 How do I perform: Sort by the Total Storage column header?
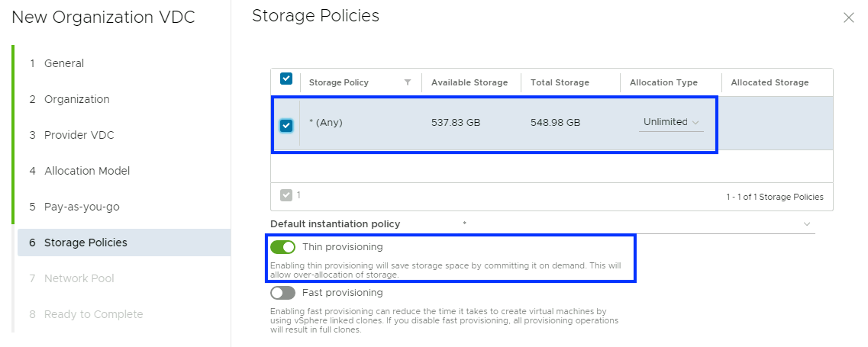(560, 82)
